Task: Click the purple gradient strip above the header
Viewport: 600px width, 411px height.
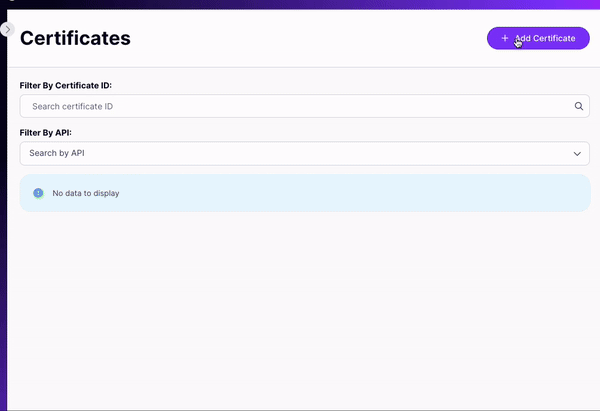Action: coord(300,4)
